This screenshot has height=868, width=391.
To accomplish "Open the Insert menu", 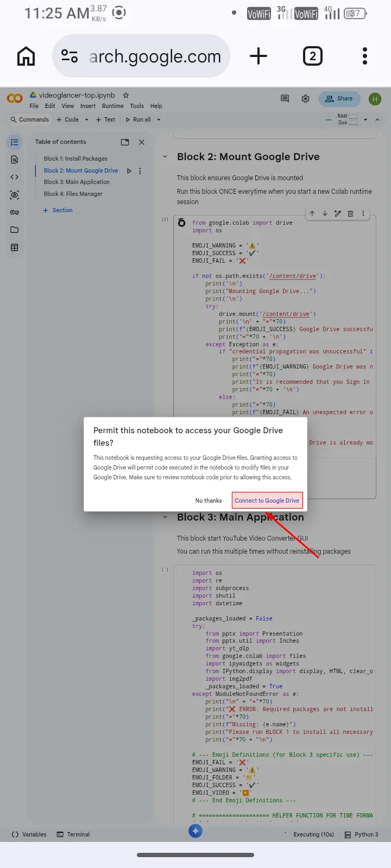I will [88, 106].
